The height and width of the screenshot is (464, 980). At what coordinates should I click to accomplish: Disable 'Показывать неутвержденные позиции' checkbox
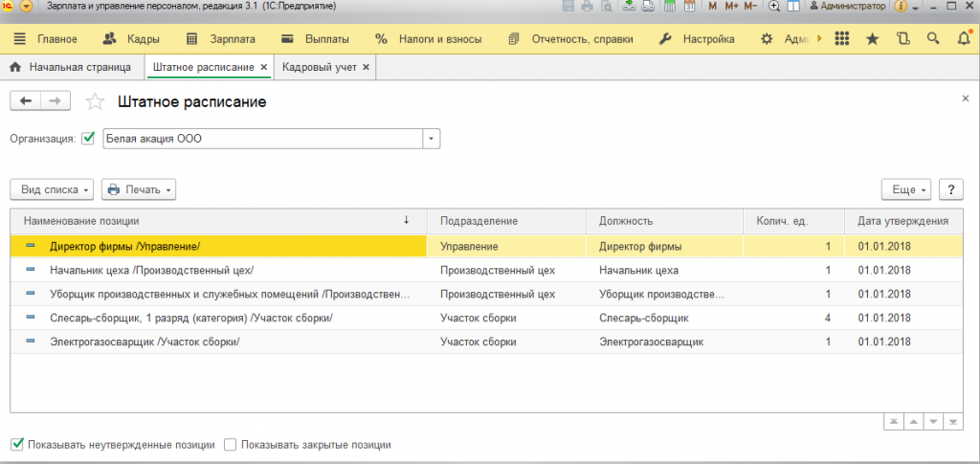tap(17, 445)
